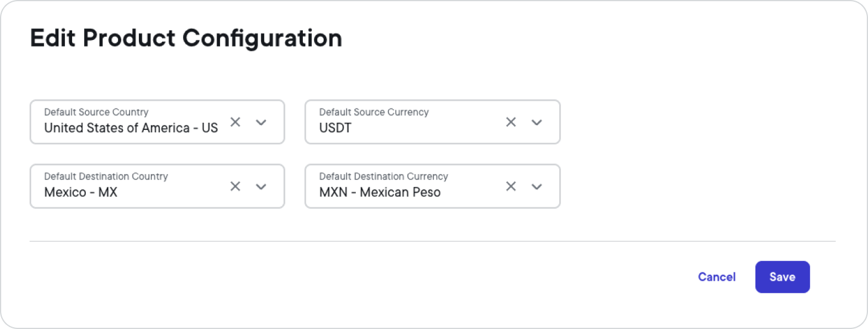Click the Edit Product Configuration heading
Screen dimensions: 868x329
click(x=186, y=38)
